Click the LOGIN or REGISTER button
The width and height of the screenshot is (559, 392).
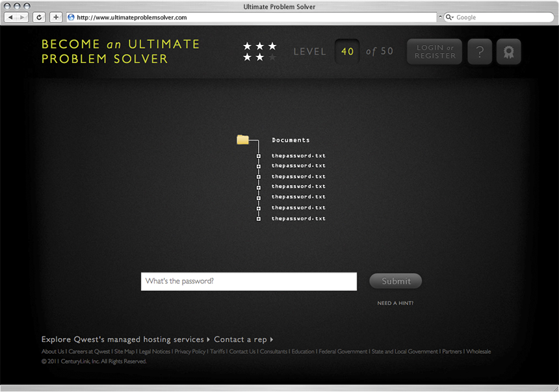435,52
